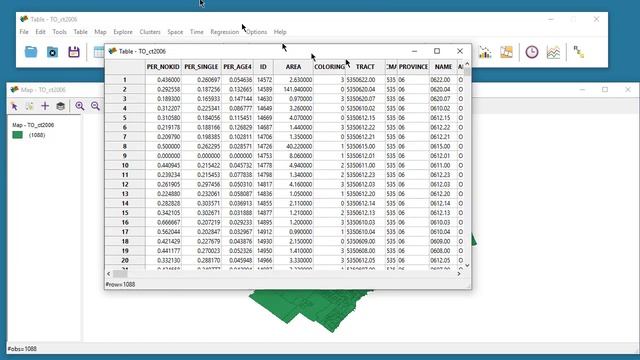Open the File menu
The height and width of the screenshot is (360, 640).
[x=24, y=32]
